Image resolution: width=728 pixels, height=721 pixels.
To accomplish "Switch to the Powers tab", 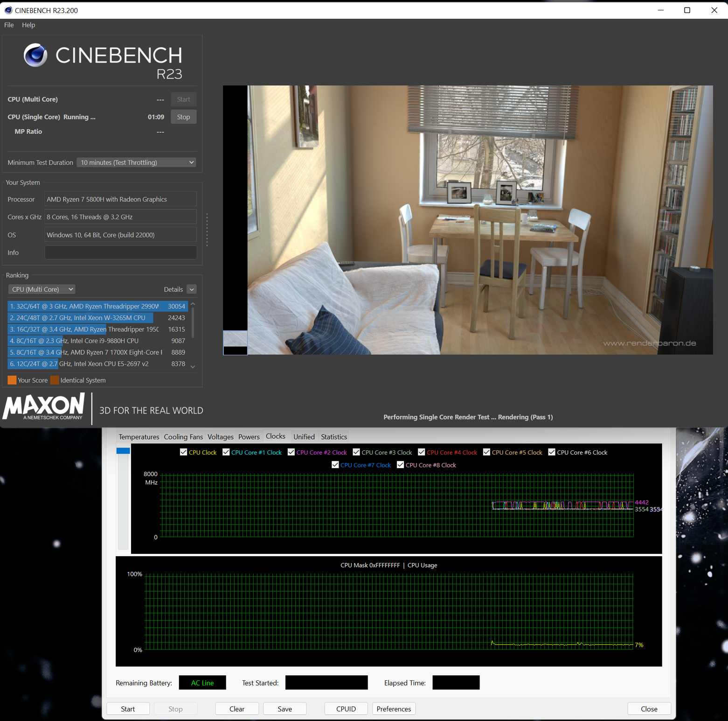I will (x=249, y=437).
